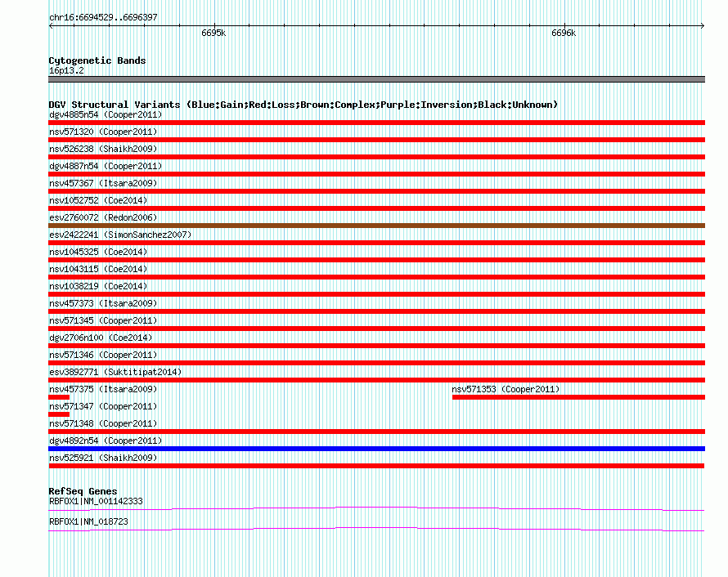The image size is (728, 577).
Task: Select the nsv571320 (Cooper2011) variant label
Action: [x=103, y=132]
